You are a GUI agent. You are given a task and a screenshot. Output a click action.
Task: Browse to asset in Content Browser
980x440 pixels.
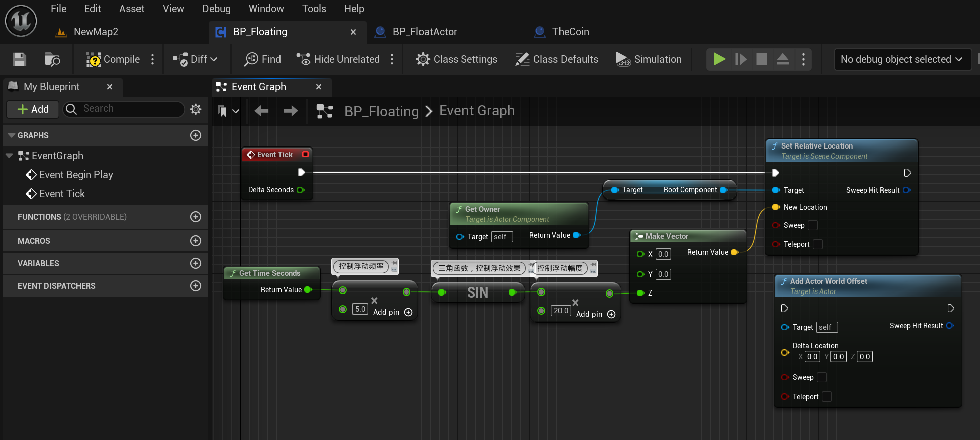pyautogui.click(x=52, y=59)
